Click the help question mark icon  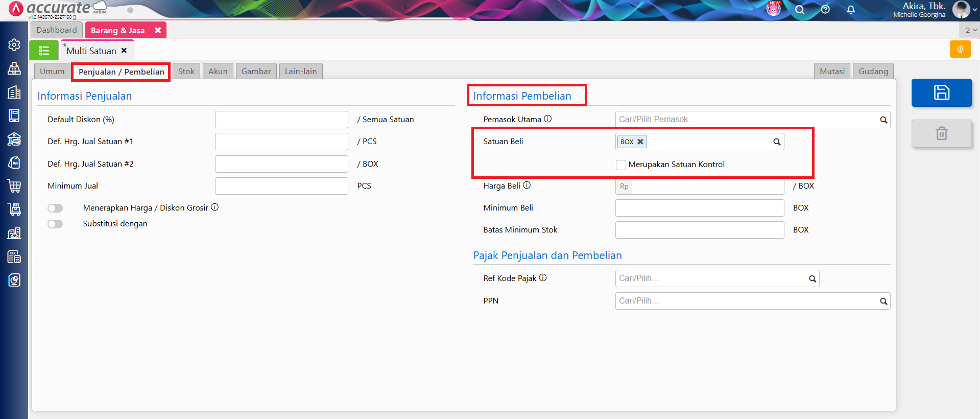click(825, 10)
